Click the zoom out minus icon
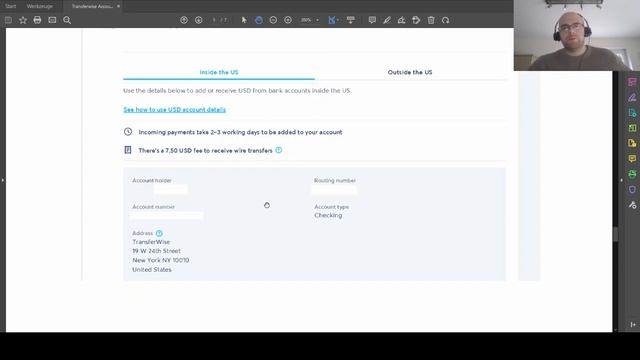 pyautogui.click(x=273, y=20)
